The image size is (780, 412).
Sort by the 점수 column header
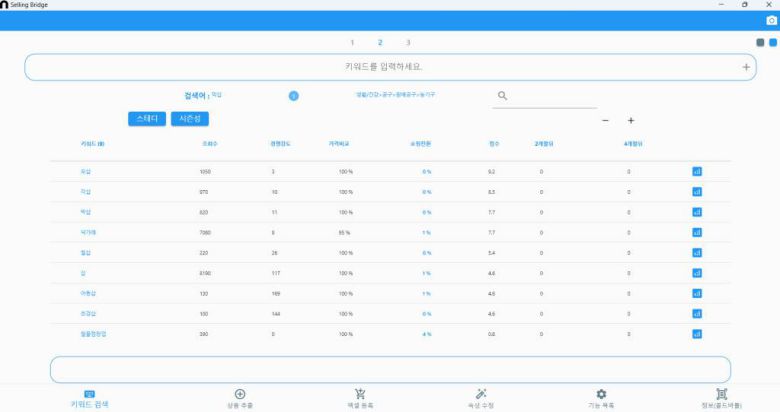(x=494, y=144)
